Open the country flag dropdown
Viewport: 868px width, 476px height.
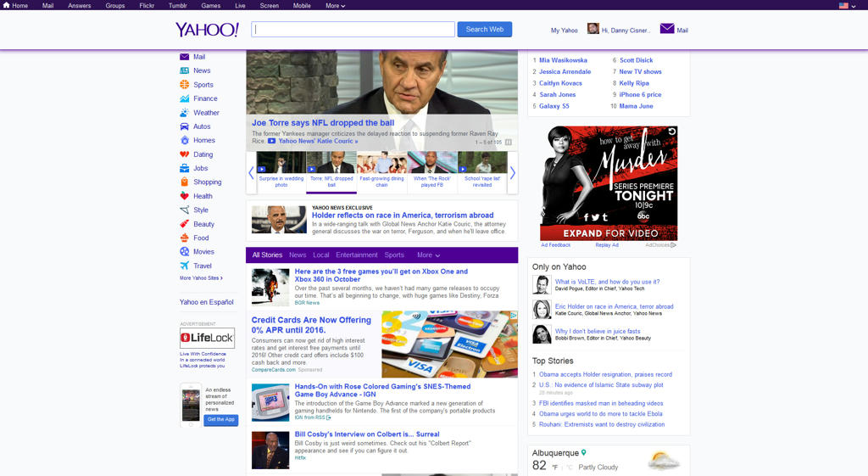click(847, 6)
